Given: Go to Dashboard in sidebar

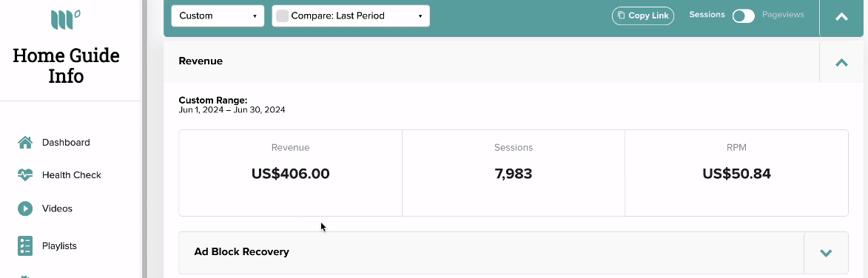Looking at the screenshot, I should tap(66, 143).
